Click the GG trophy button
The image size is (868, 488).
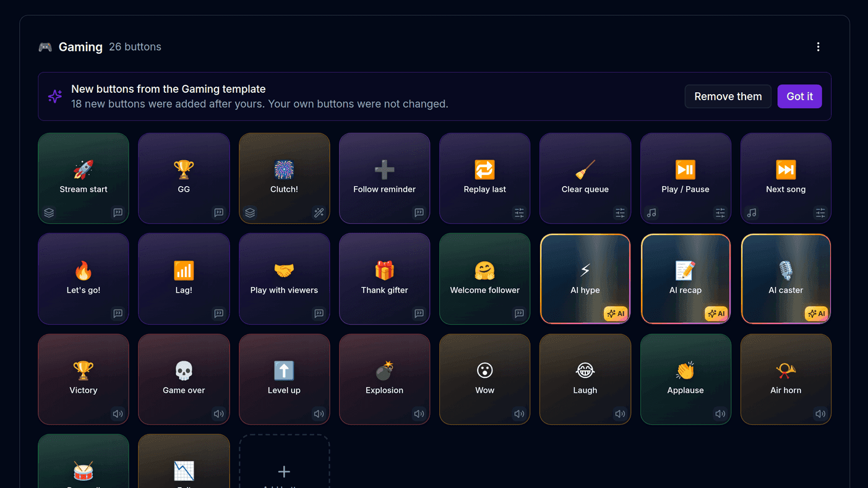click(x=184, y=178)
